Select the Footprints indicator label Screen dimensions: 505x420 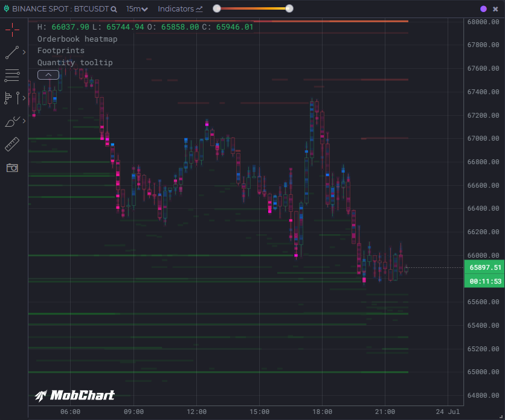[61, 51]
